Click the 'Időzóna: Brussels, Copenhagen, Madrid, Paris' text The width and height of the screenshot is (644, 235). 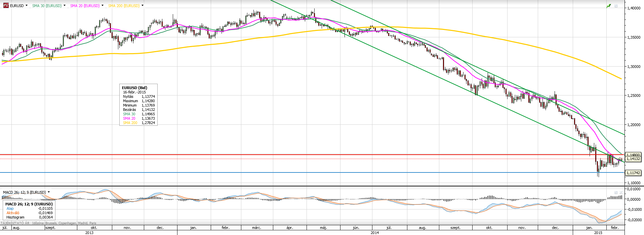pos(64,223)
